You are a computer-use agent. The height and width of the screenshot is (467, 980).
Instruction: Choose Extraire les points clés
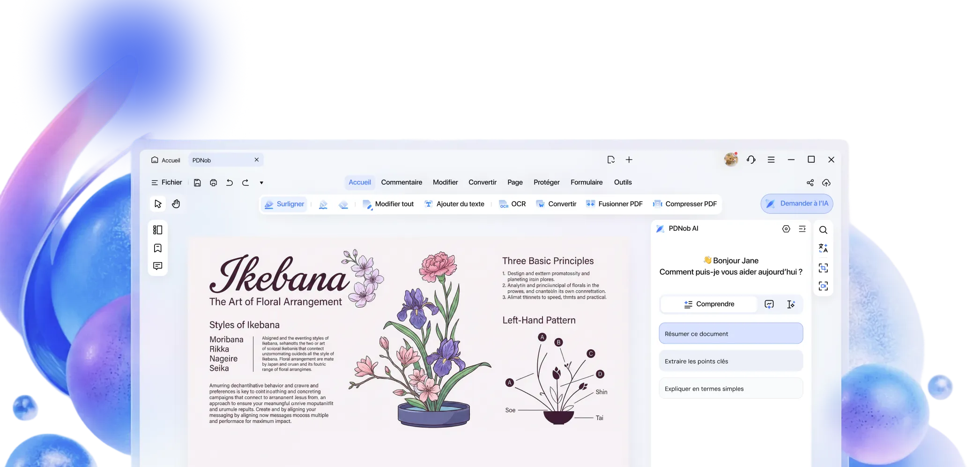[x=731, y=361]
